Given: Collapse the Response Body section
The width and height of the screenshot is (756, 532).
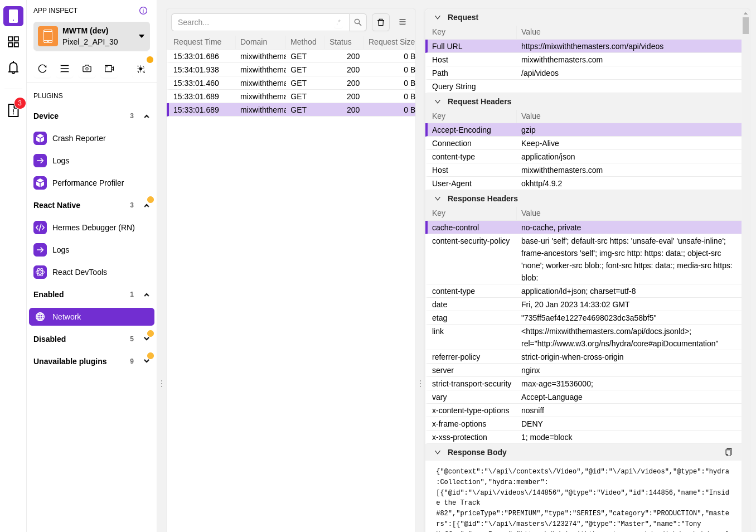Looking at the screenshot, I should click(438, 452).
